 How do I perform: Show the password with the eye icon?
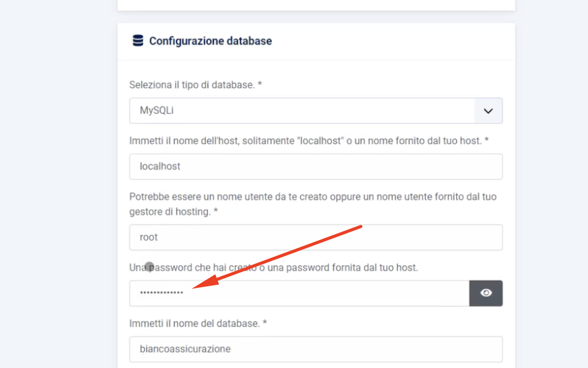point(486,293)
